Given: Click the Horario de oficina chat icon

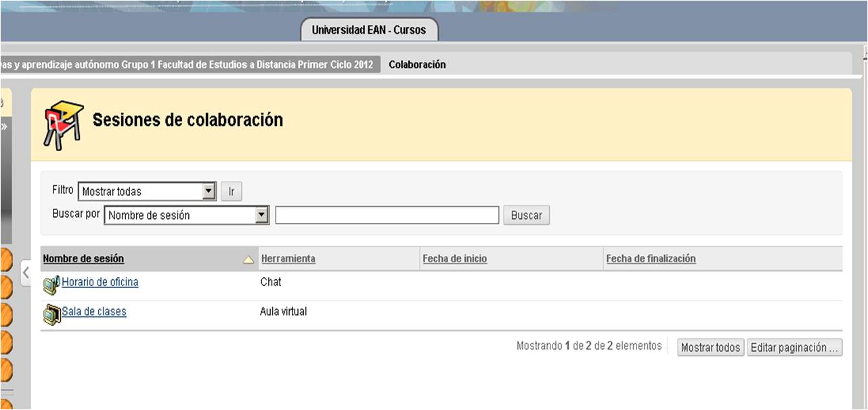Looking at the screenshot, I should [x=51, y=285].
